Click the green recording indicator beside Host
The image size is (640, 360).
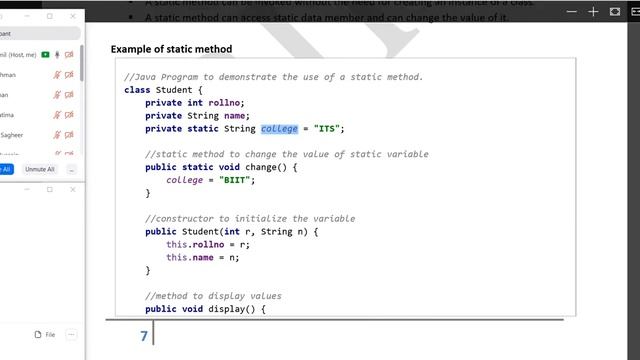45,55
